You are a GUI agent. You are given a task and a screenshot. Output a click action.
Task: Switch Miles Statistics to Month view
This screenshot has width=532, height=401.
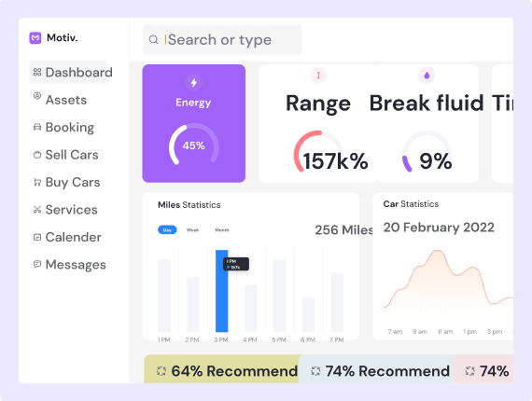click(x=222, y=229)
